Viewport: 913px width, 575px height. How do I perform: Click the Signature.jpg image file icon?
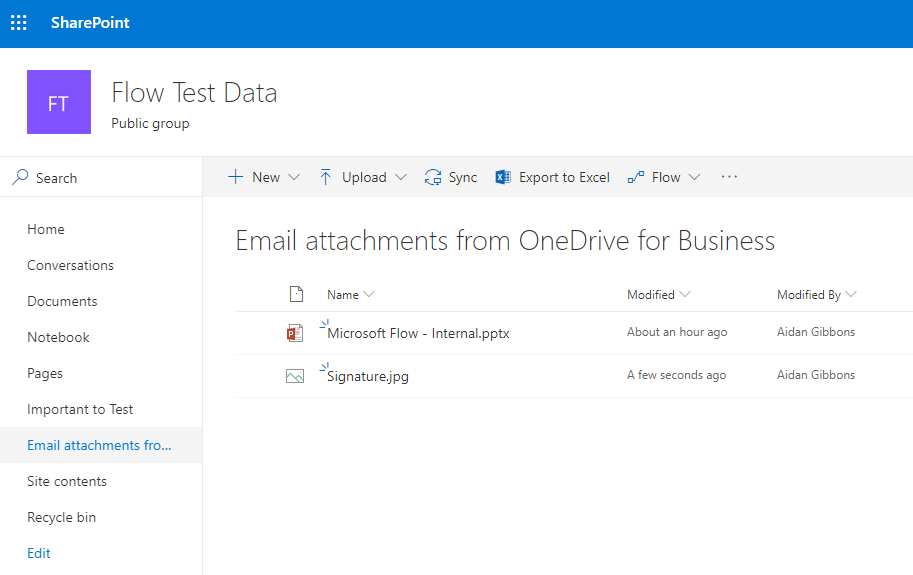(295, 376)
